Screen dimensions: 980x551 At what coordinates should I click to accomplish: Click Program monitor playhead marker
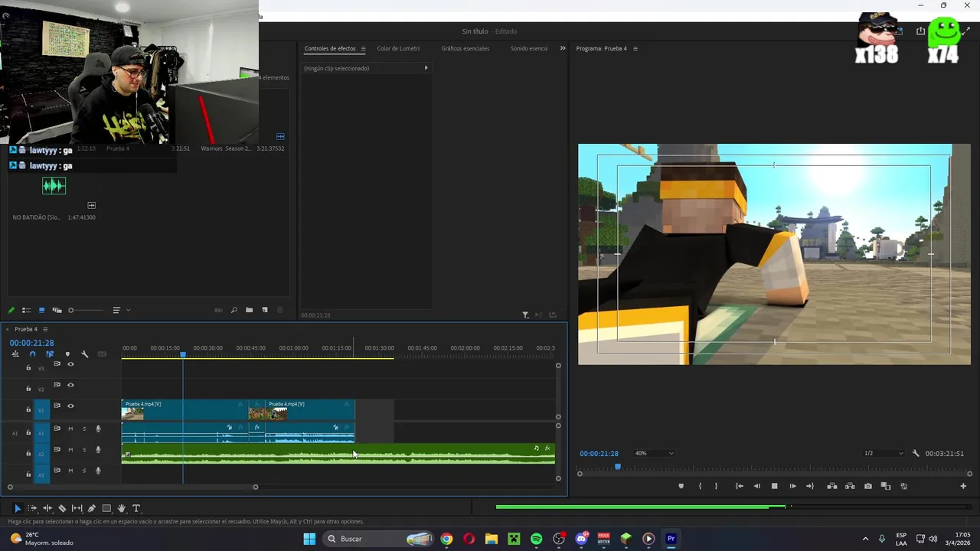tap(618, 466)
